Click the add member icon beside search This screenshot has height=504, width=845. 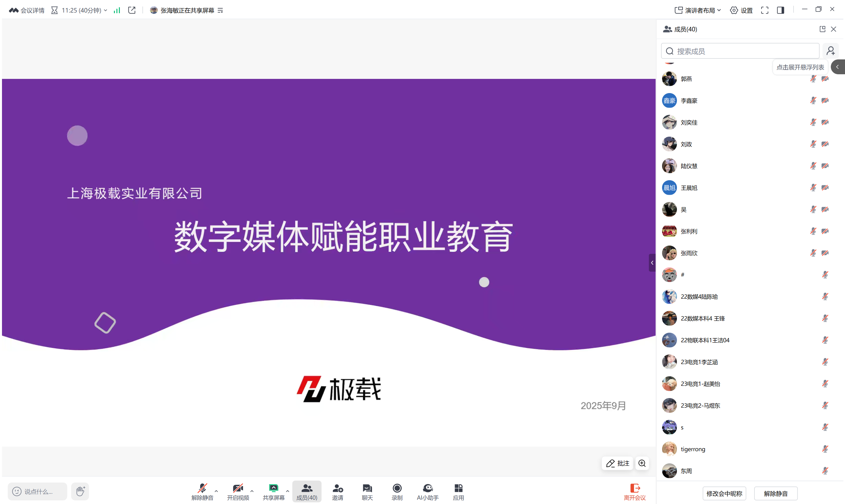coord(831,51)
